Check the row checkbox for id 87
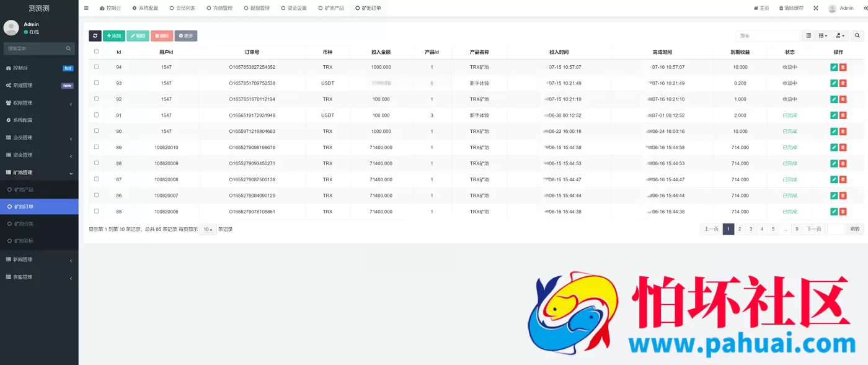Viewport: 868px width, 365px height. click(x=96, y=179)
